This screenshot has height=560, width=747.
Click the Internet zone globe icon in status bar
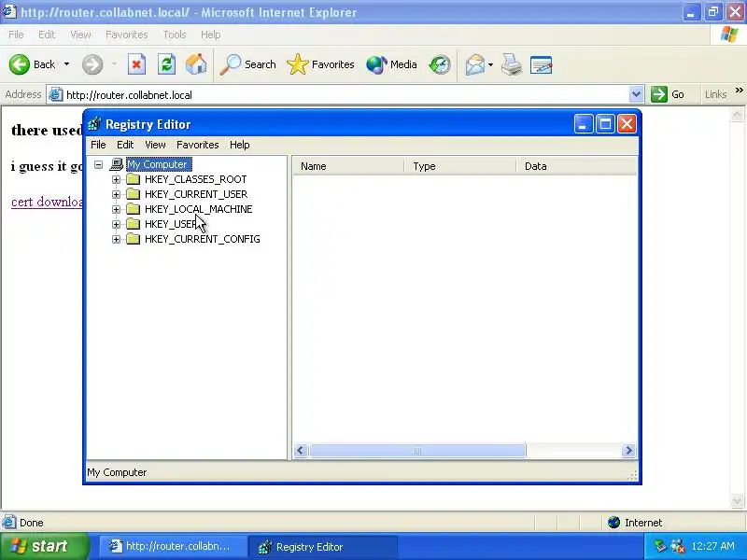coord(614,523)
